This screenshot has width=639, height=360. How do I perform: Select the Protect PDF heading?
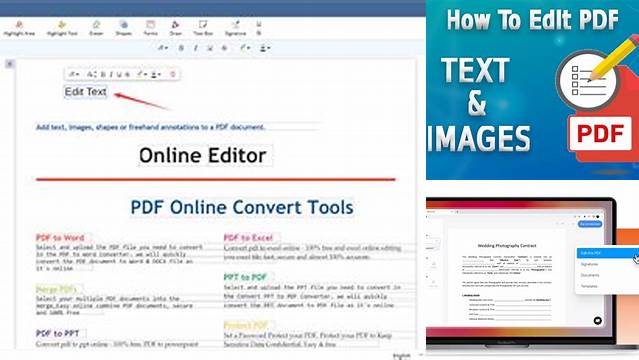point(246,325)
